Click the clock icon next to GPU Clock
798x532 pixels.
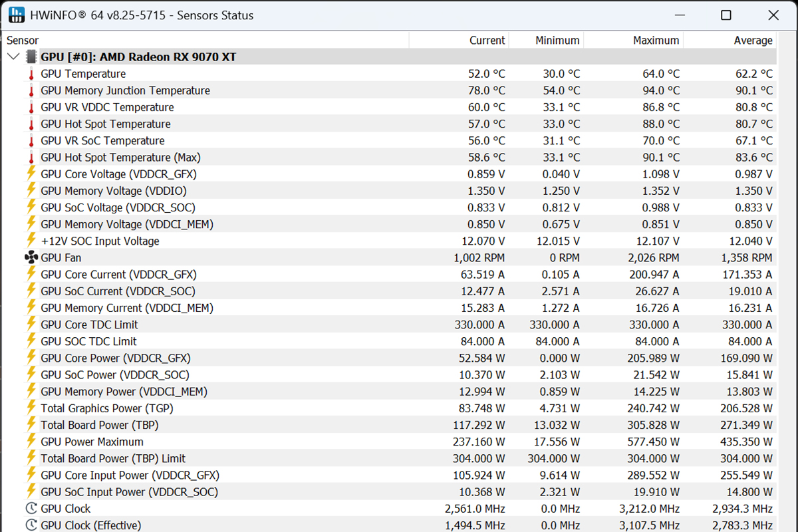click(31, 509)
